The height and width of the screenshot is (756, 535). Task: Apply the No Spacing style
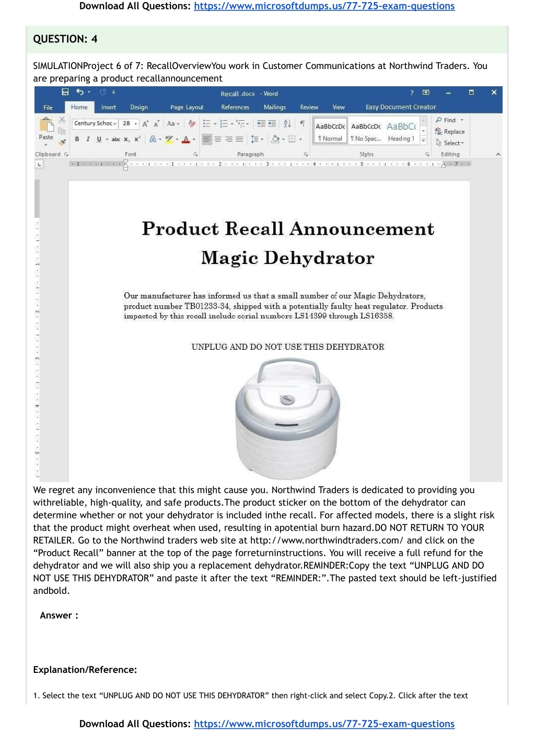366,131
